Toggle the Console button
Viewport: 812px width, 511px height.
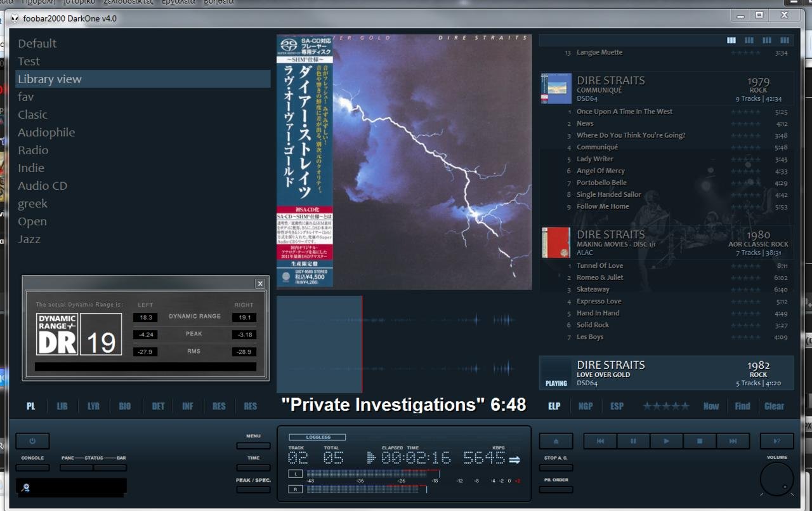32,468
